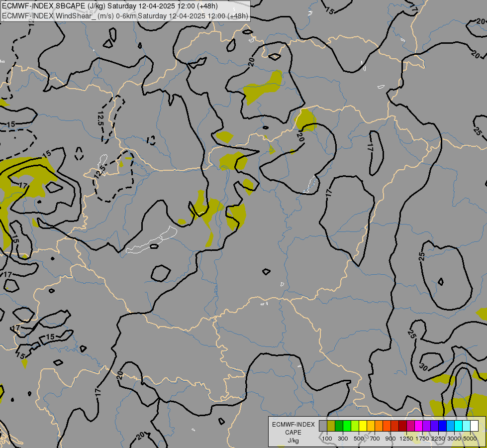Click the magenta swatch left of 1750
The height and width of the screenshot is (448, 487).
click(x=419, y=426)
